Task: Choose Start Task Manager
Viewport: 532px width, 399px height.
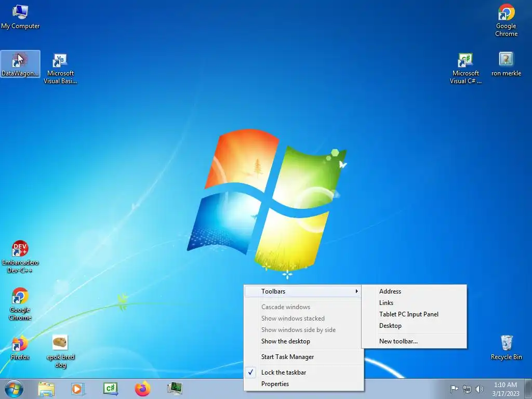Action: [x=303, y=357]
